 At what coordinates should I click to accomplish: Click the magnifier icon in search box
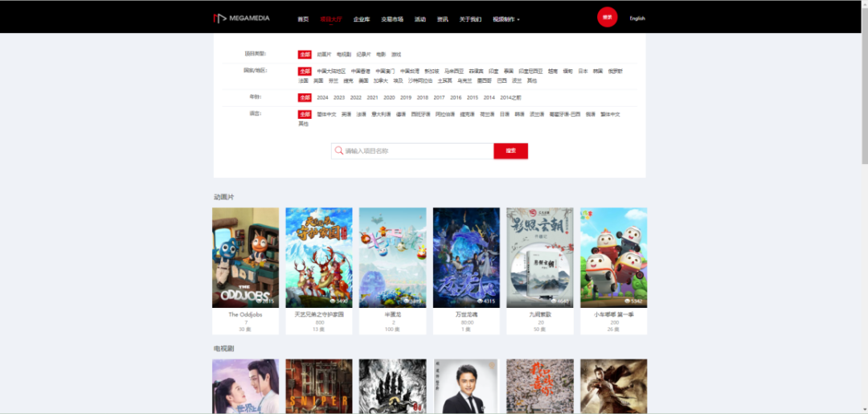(339, 150)
